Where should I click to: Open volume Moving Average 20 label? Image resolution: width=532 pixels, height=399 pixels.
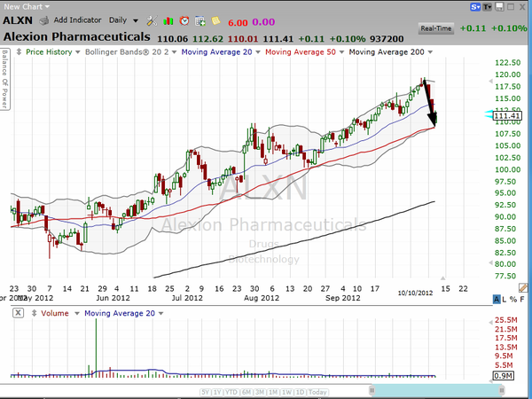(x=120, y=313)
